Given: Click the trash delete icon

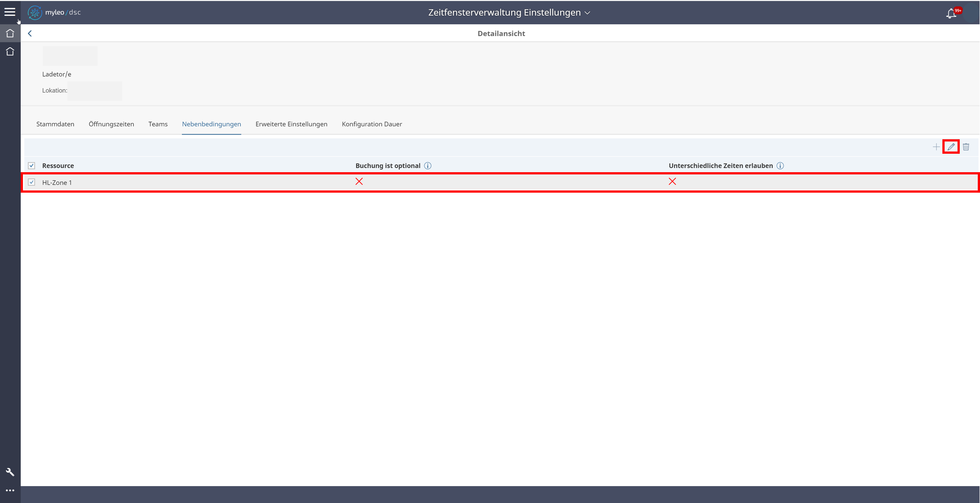Looking at the screenshot, I should tap(966, 147).
